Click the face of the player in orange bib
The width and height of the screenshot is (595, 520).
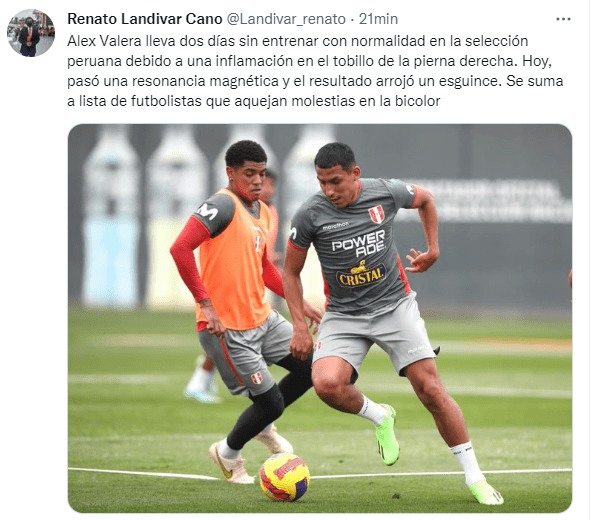(x=249, y=180)
